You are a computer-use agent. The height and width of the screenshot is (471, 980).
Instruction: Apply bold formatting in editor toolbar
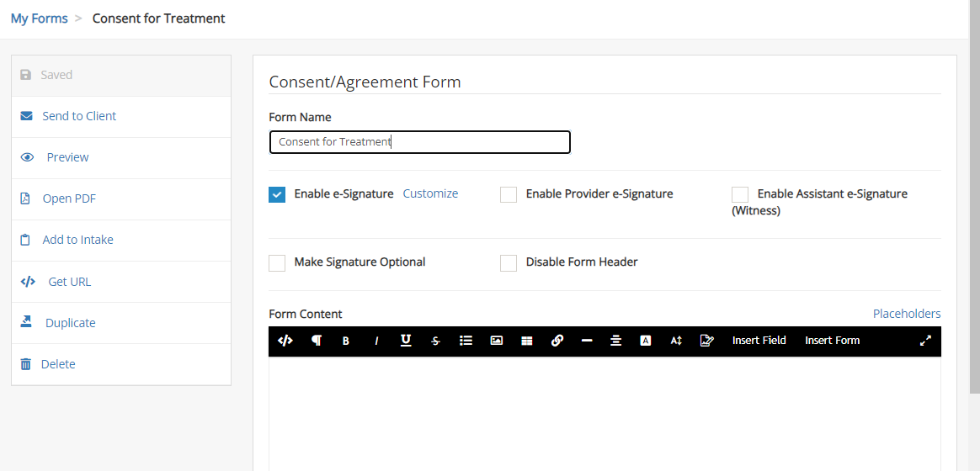tap(346, 341)
